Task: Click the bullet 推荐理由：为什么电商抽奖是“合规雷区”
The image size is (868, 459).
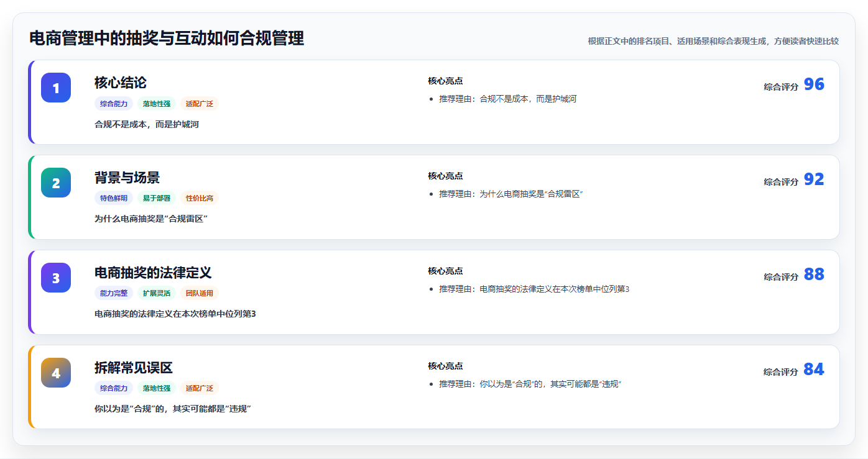Action: click(511, 194)
